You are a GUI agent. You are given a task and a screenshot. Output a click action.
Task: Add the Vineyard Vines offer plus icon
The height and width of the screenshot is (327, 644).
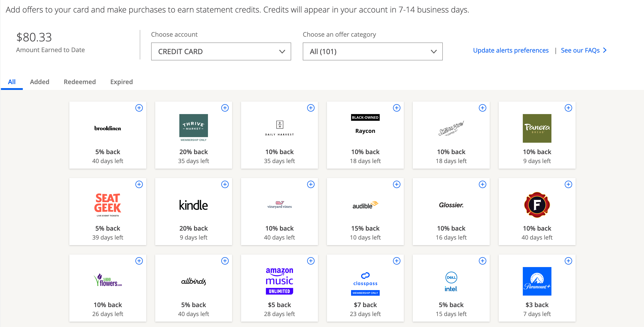[311, 184]
